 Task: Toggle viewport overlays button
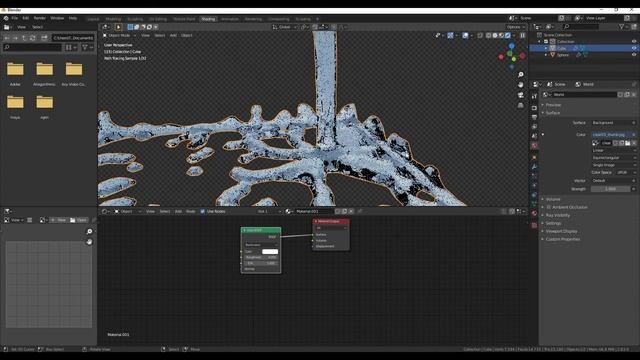click(465, 36)
